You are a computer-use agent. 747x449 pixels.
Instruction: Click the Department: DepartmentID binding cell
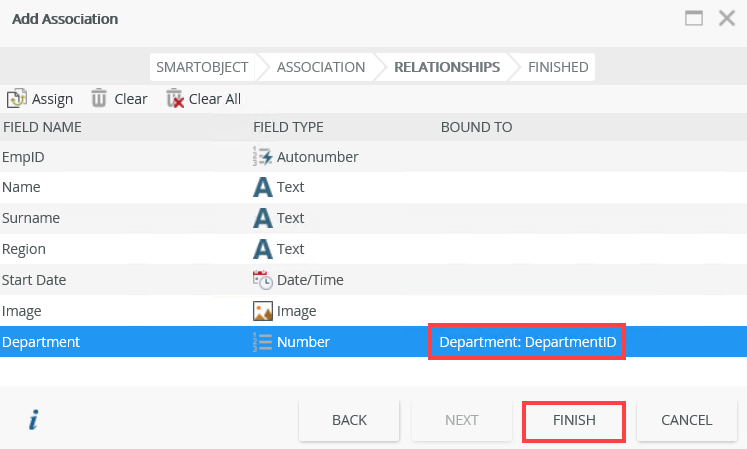click(527, 342)
